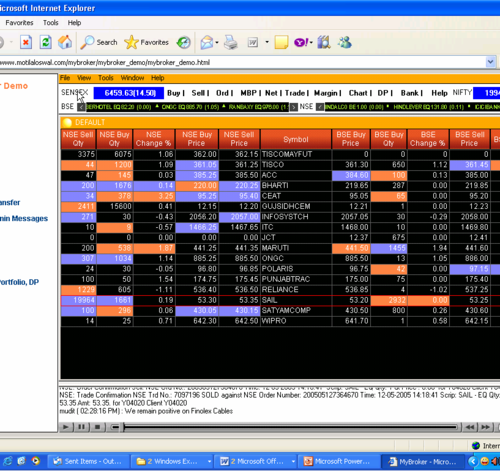Click the Yahoo toolbar icon

[301, 43]
